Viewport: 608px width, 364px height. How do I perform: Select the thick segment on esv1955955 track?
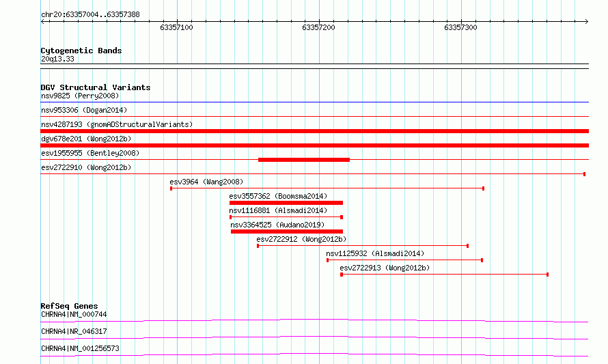coord(304,160)
